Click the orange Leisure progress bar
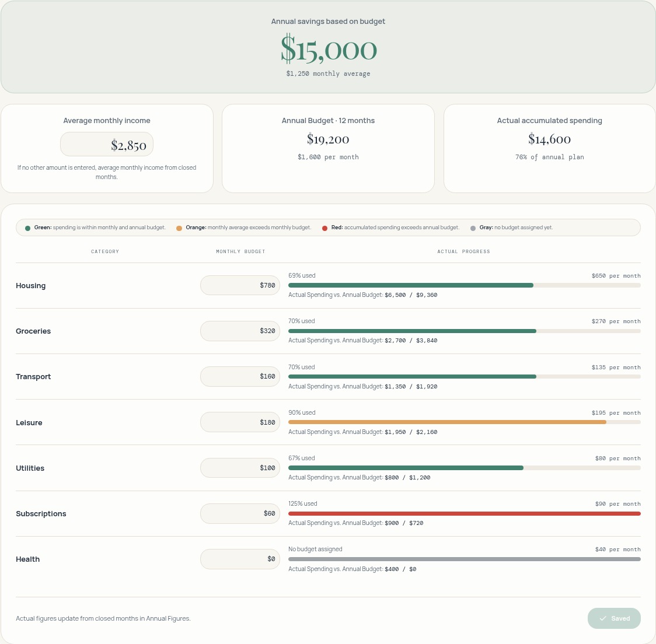656x644 pixels. click(465, 422)
